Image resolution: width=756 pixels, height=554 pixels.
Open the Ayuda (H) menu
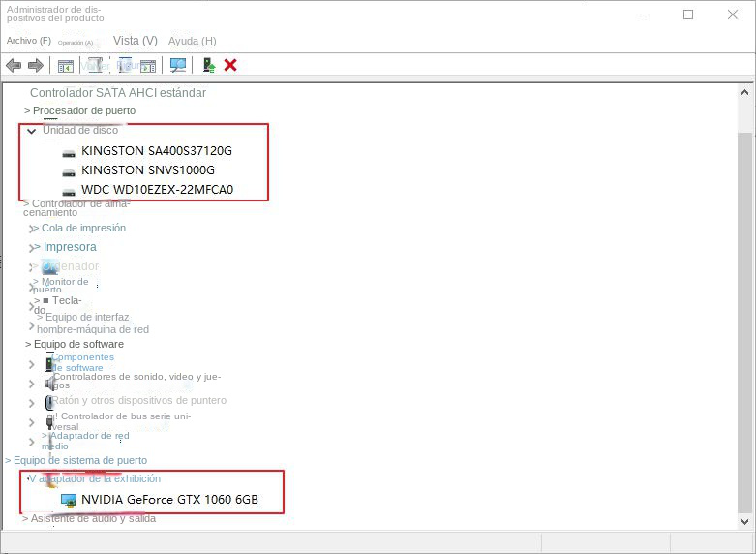192,41
